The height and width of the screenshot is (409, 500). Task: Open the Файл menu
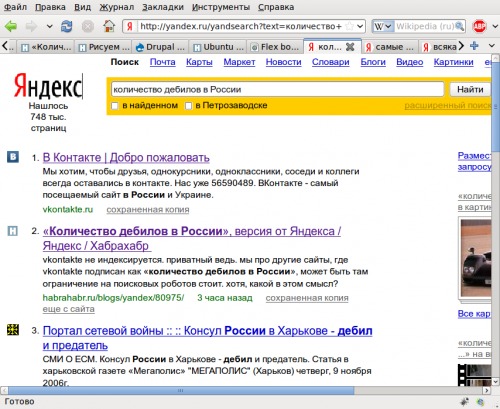15,7
